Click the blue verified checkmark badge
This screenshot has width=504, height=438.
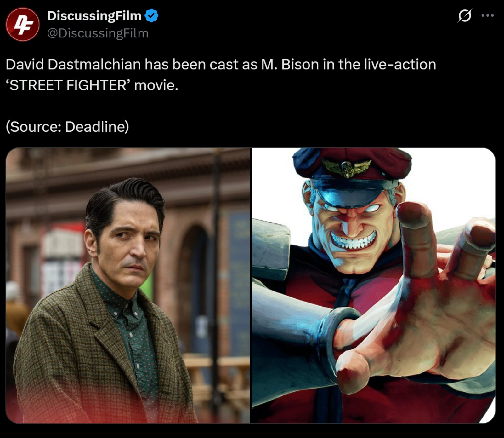coord(151,16)
